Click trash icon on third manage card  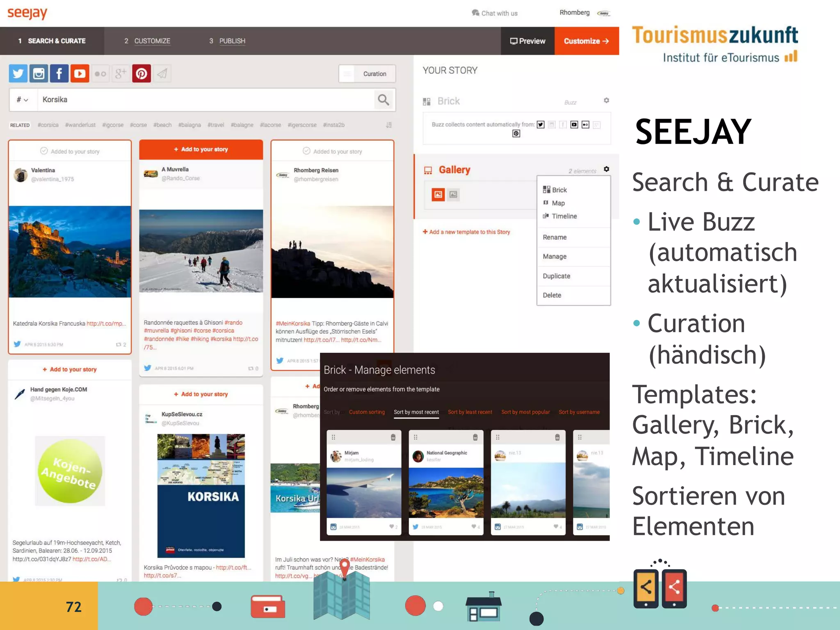click(x=557, y=437)
